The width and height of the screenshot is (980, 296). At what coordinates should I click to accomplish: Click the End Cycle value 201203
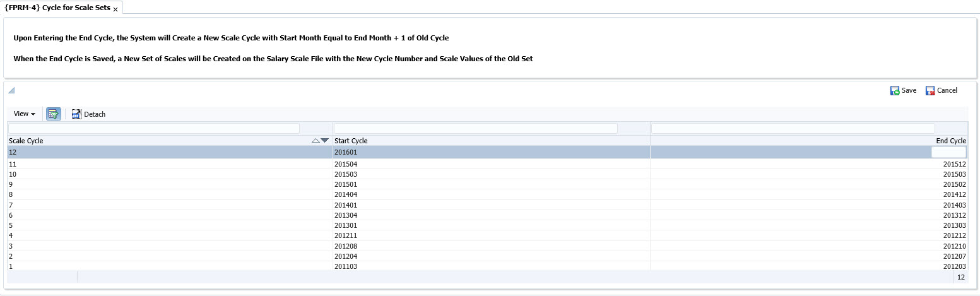pos(954,266)
